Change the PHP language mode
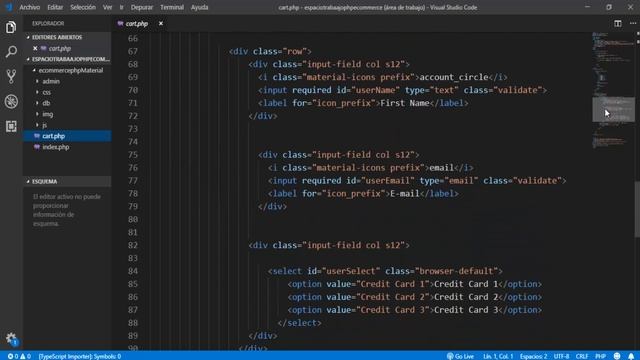The width and height of the screenshot is (640, 360). click(x=600, y=356)
